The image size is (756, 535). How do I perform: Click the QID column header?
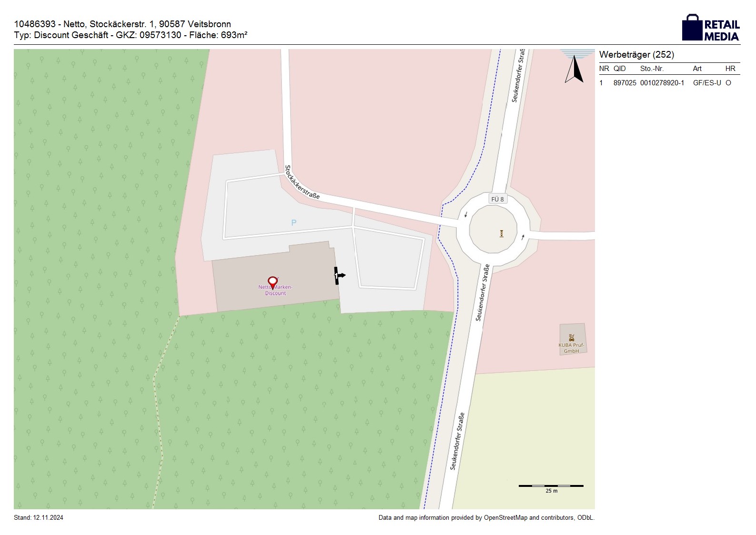click(x=619, y=69)
